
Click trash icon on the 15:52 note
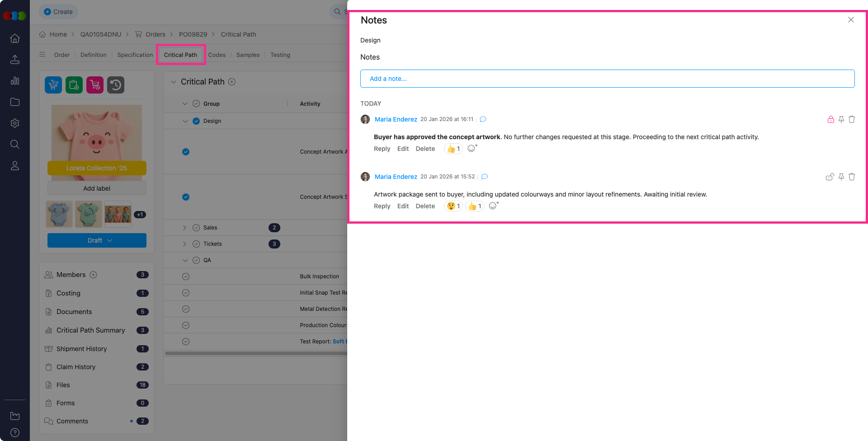[851, 177]
